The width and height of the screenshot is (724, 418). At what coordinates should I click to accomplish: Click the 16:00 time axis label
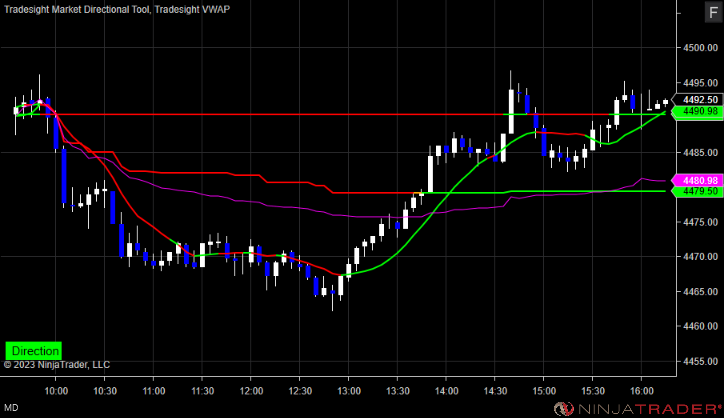[x=642, y=391]
